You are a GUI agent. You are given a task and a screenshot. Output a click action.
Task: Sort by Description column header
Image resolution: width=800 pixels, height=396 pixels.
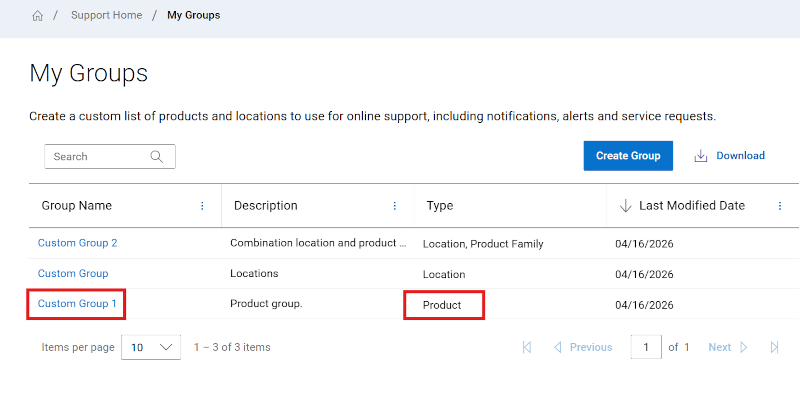265,206
